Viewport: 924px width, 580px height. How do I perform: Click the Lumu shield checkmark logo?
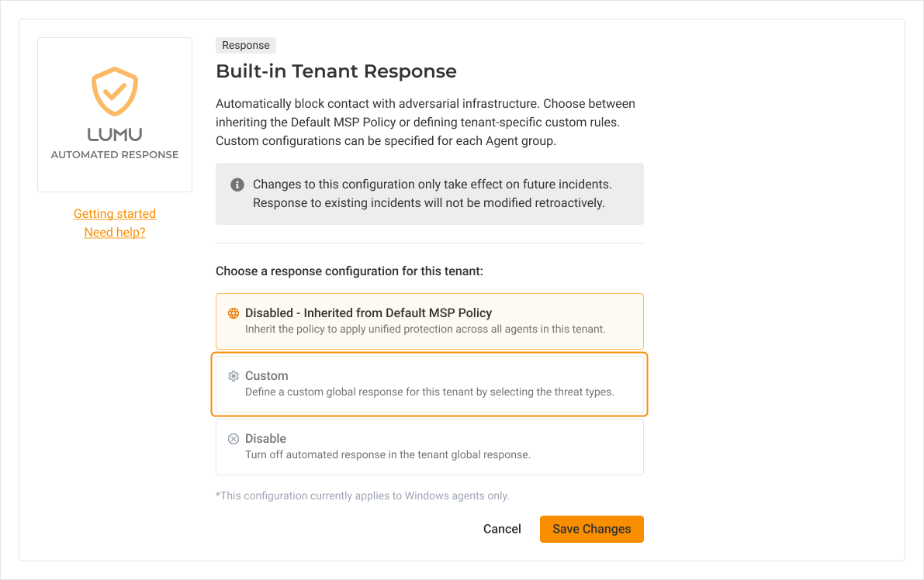coord(115,91)
